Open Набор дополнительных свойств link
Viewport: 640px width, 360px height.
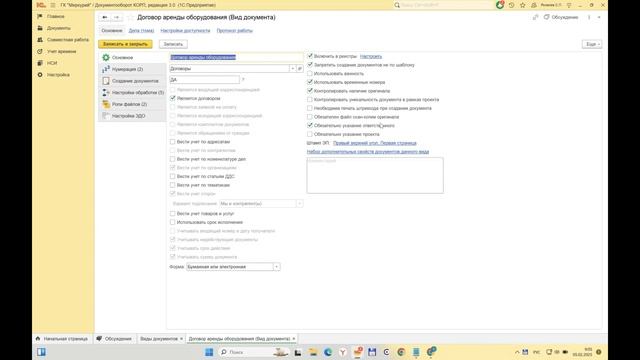click(368, 151)
